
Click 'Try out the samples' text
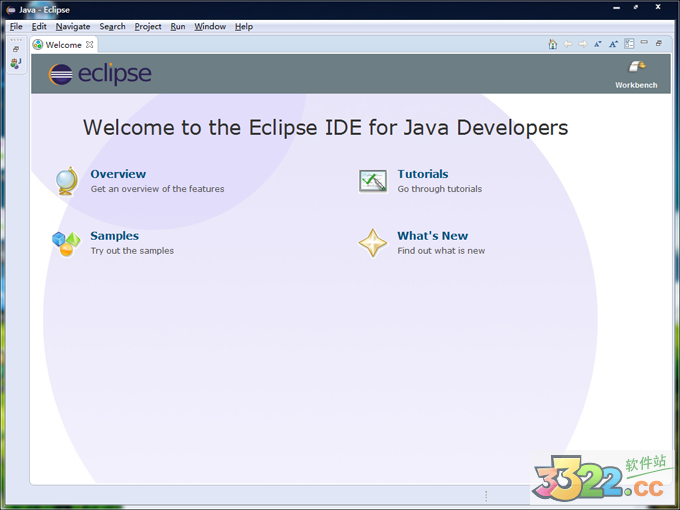point(132,251)
